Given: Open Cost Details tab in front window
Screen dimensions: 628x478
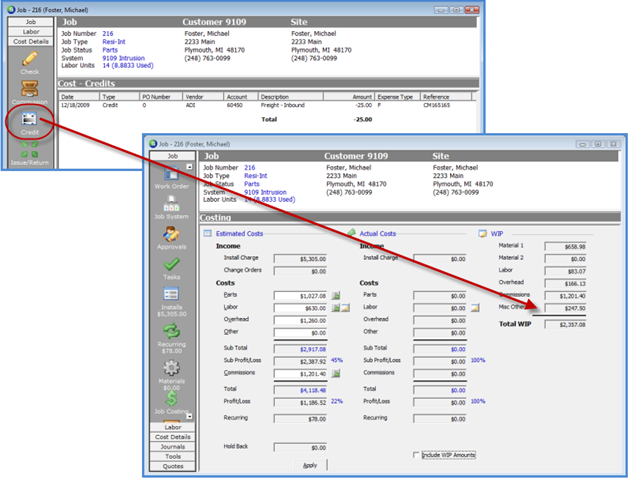Looking at the screenshot, I should [x=172, y=437].
